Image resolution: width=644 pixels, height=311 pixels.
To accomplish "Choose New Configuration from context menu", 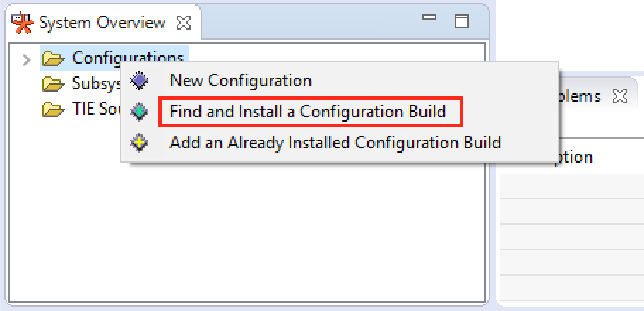I will click(240, 81).
